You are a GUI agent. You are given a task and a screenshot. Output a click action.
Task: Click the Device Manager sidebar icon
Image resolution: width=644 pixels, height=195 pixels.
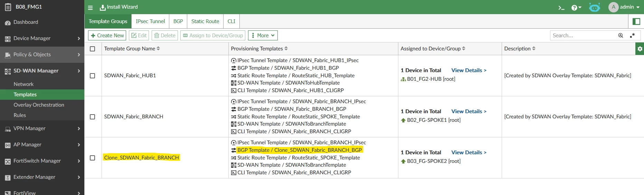pos(8,39)
